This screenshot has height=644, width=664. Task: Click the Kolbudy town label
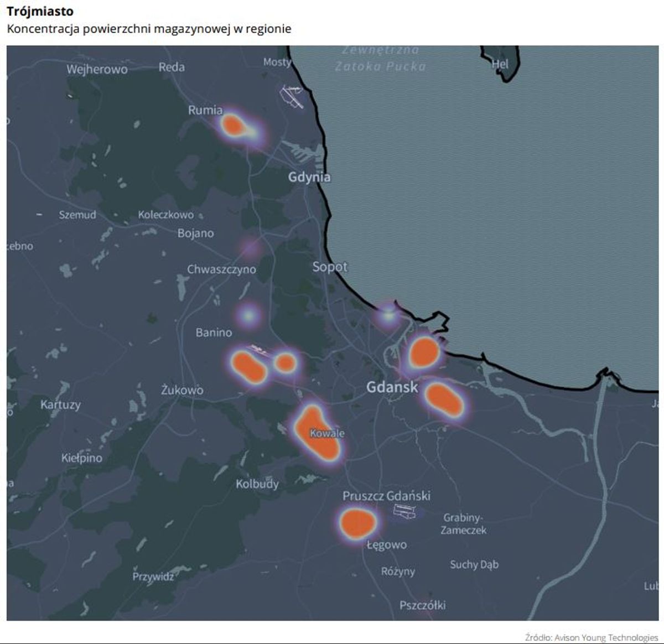[257, 484]
